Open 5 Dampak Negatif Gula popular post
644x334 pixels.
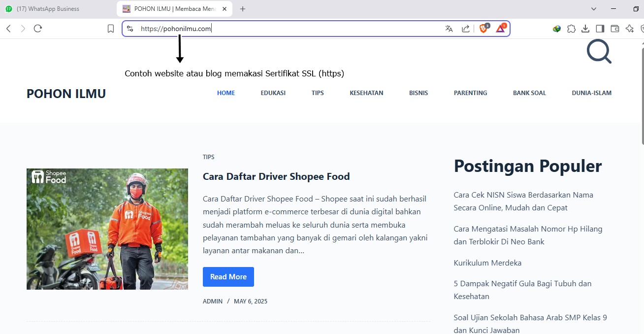coord(522,290)
